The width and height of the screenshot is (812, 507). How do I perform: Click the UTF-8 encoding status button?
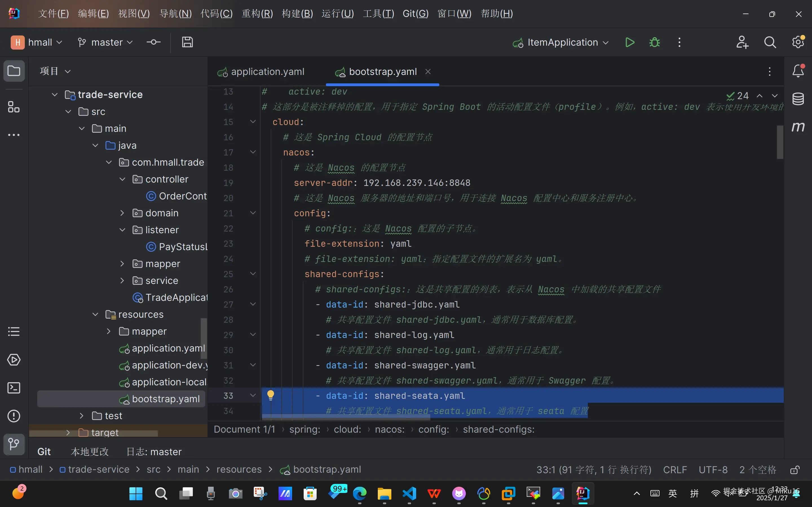pyautogui.click(x=713, y=470)
